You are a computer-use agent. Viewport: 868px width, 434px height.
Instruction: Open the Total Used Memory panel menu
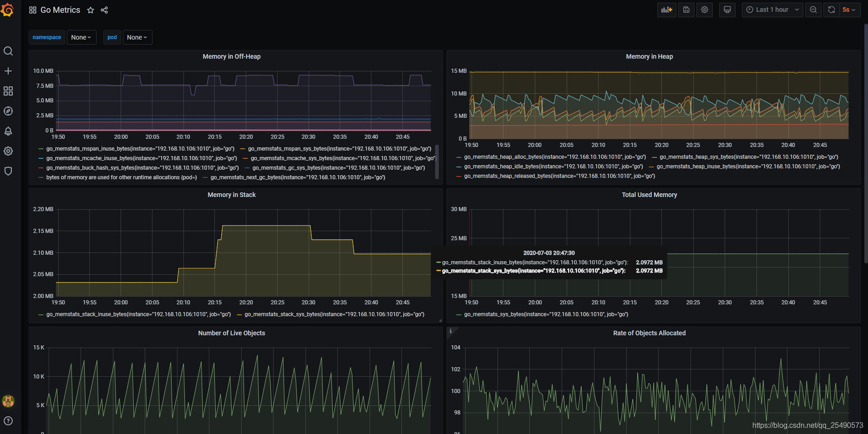click(649, 195)
